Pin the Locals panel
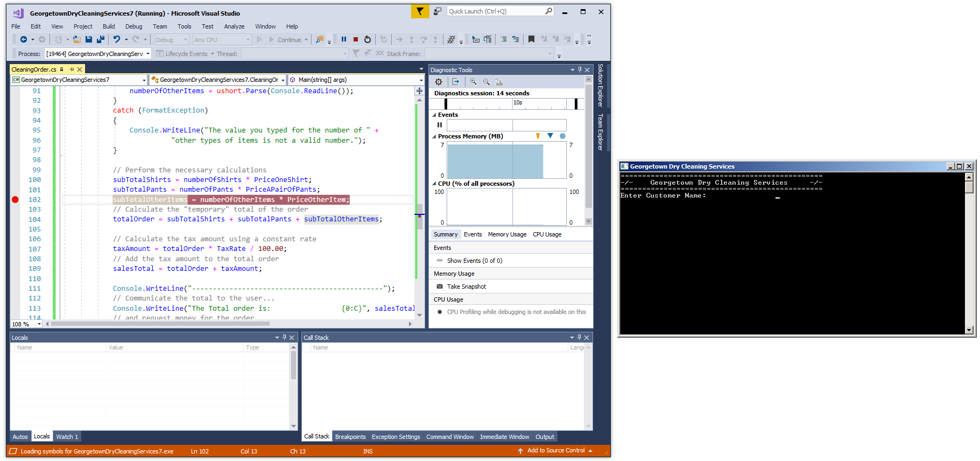Viewport: 980px width, 461px height. click(x=284, y=338)
